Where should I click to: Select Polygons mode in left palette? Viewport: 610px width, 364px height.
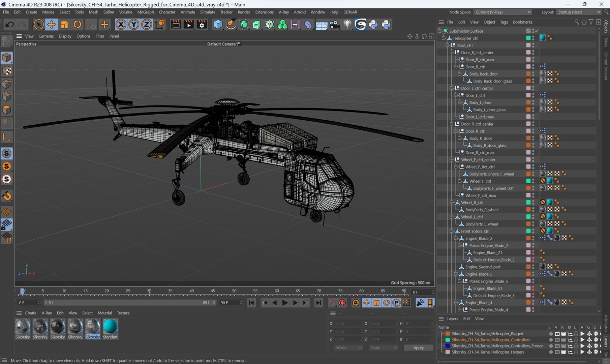[x=7, y=110]
